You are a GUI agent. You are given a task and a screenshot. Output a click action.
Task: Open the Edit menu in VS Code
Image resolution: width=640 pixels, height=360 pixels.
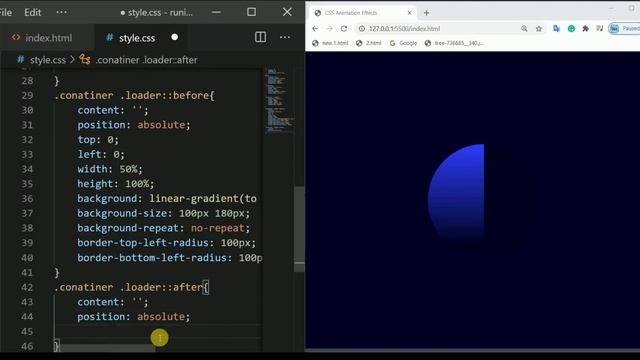[x=33, y=12]
